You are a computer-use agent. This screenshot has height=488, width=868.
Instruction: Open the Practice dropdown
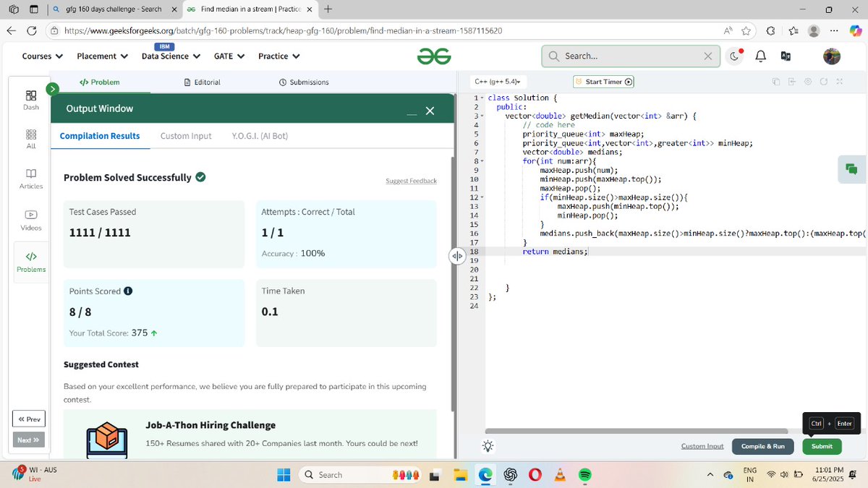(279, 56)
